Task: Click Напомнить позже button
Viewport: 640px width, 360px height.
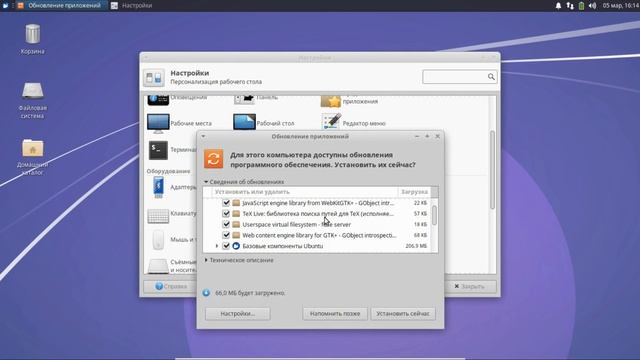Action: tap(335, 313)
